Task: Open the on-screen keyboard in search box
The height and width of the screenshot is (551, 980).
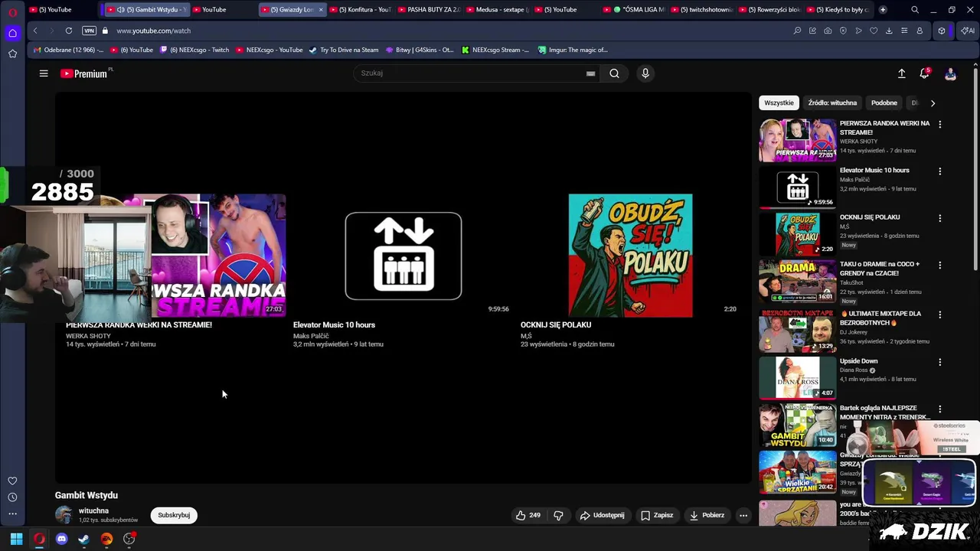Action: 590,73
